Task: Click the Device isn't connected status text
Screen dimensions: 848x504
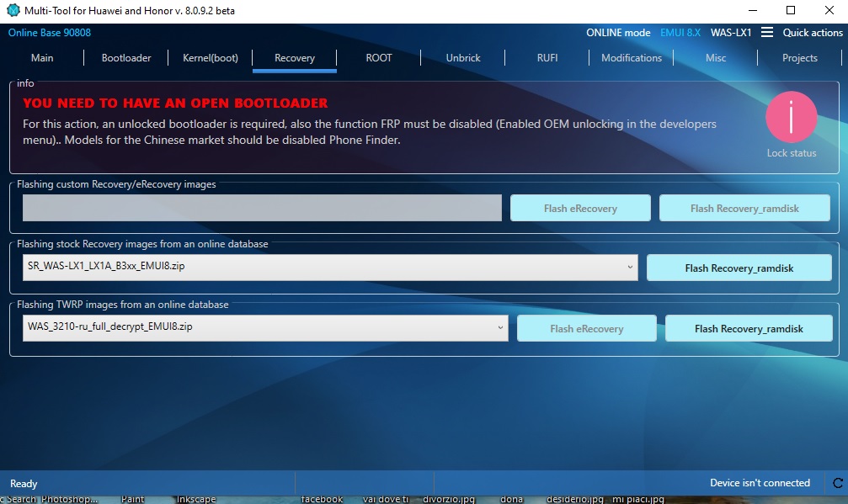Action: click(760, 483)
